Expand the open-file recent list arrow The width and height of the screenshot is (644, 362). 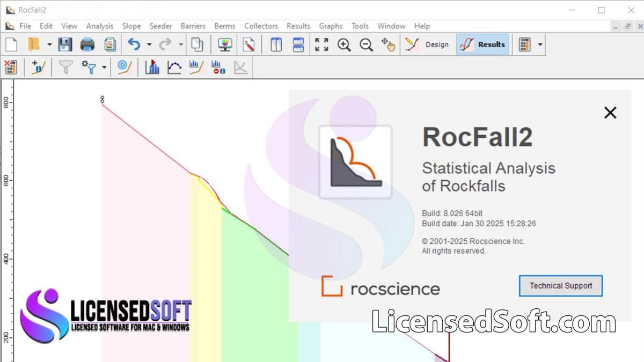tap(49, 45)
